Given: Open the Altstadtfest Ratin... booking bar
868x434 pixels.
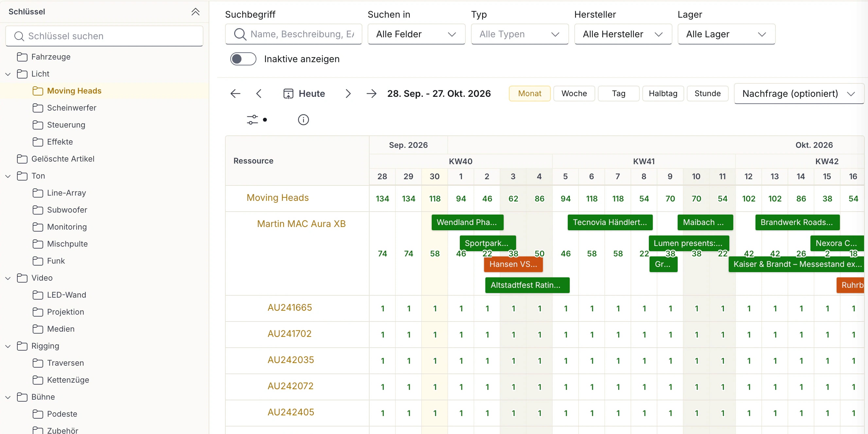Looking at the screenshot, I should [527, 285].
